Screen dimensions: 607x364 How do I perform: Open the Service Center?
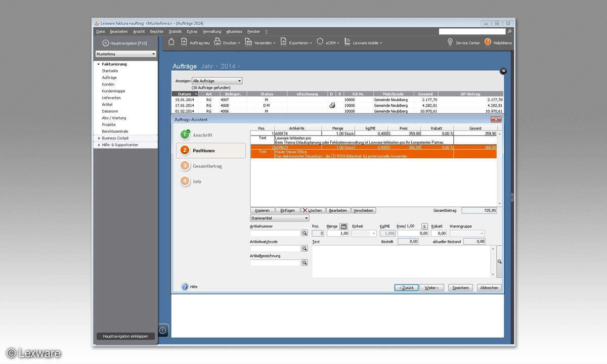click(463, 42)
